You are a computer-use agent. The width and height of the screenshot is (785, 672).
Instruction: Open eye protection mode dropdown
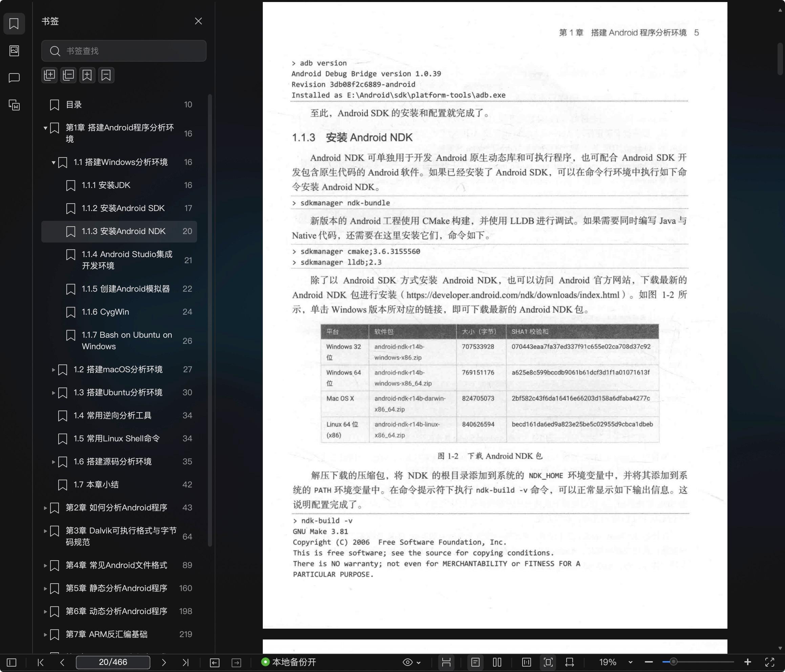(411, 662)
